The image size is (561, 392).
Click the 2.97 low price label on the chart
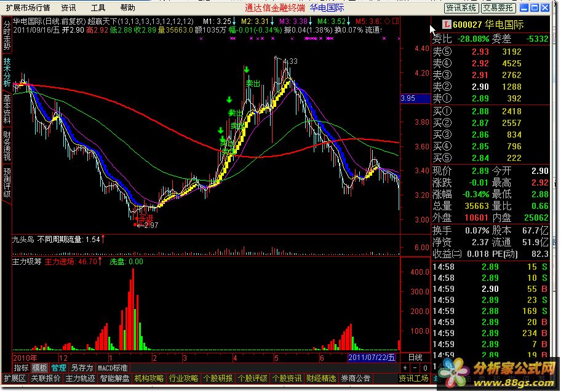[151, 225]
